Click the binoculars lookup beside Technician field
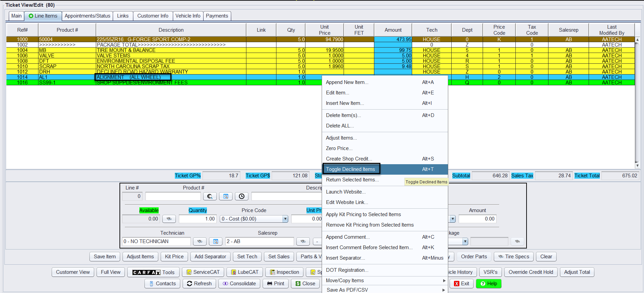Image resolution: width=644 pixels, height=293 pixels. click(x=199, y=241)
